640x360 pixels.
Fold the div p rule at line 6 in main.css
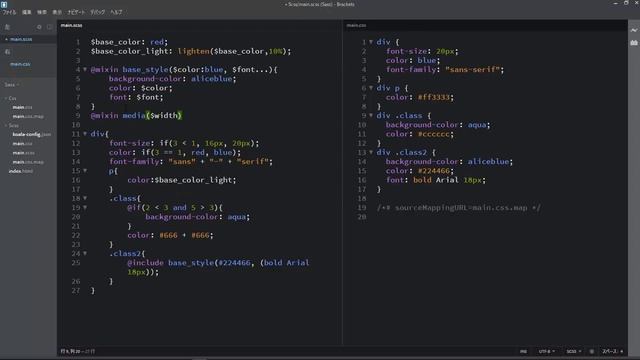coord(371,88)
